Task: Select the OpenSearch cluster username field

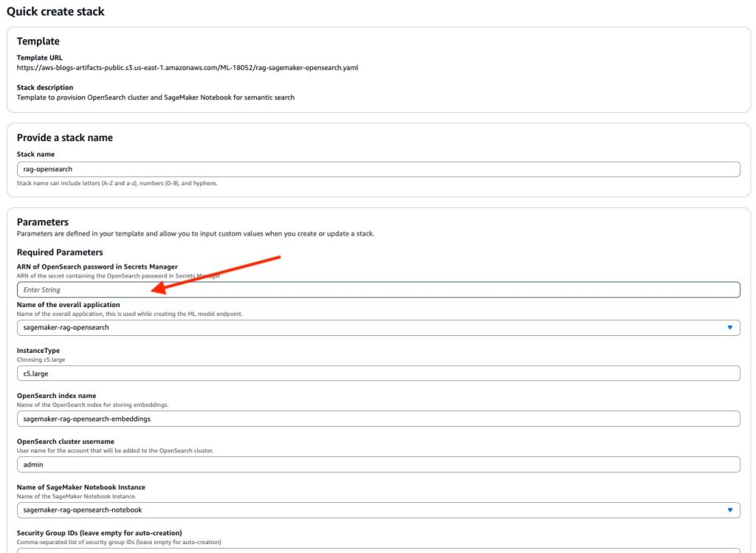Action: point(379,464)
